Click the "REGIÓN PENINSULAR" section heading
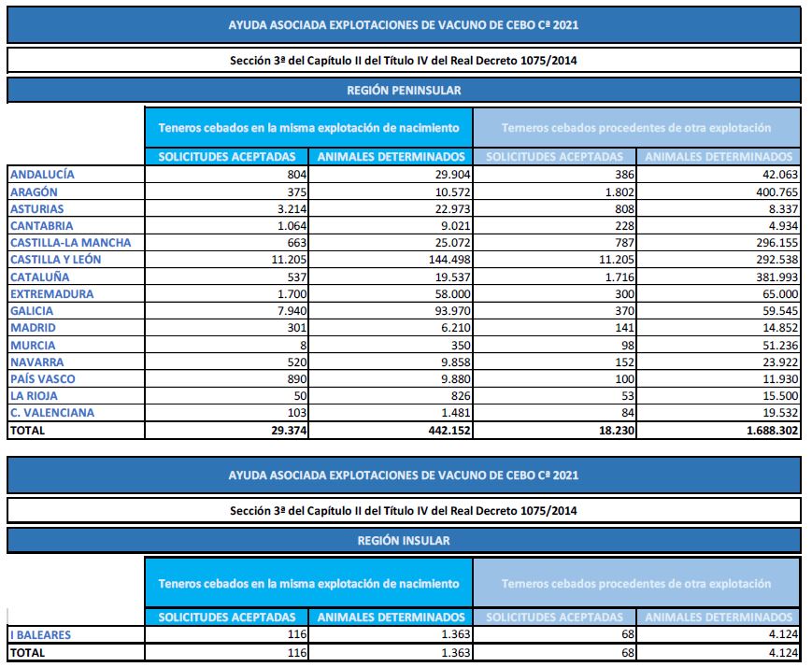 click(x=404, y=91)
